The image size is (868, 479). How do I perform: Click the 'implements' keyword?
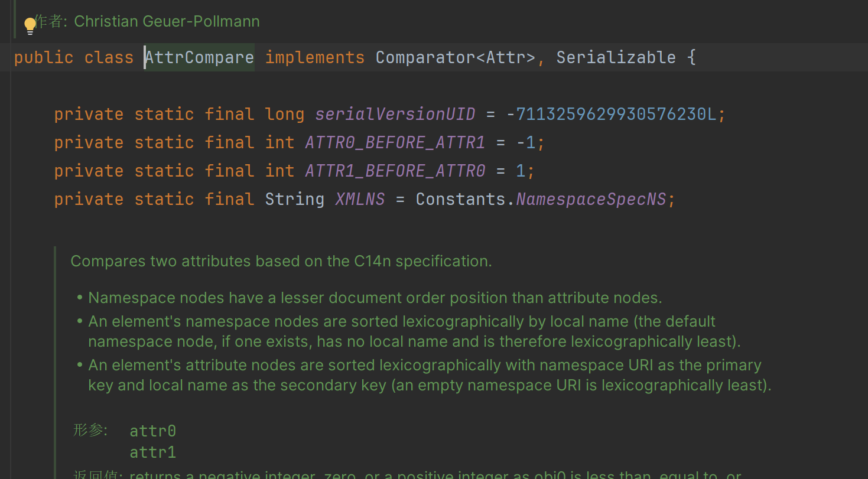315,57
